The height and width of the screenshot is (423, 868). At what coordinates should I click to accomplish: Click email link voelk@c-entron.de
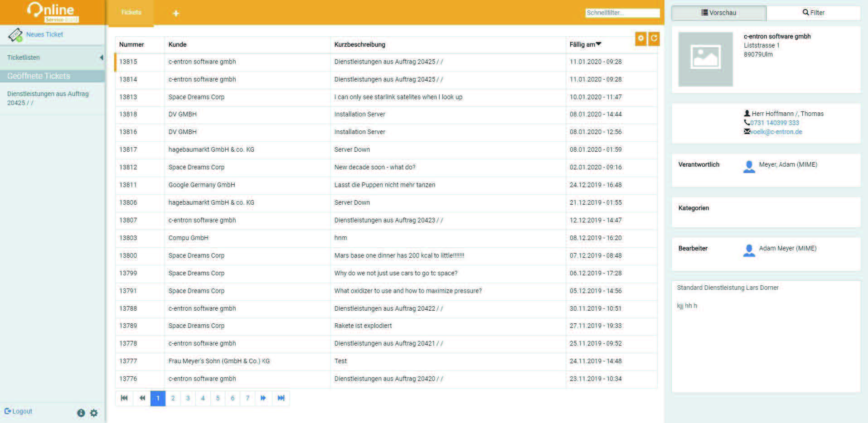click(776, 132)
